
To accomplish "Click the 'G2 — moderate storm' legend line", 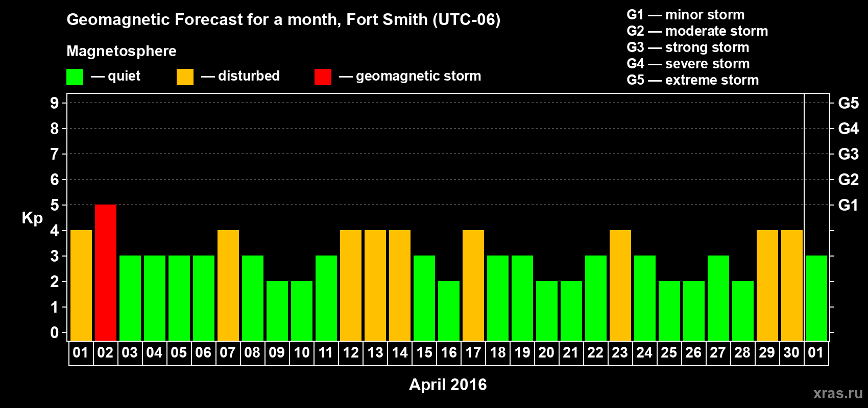I will click(x=697, y=31).
